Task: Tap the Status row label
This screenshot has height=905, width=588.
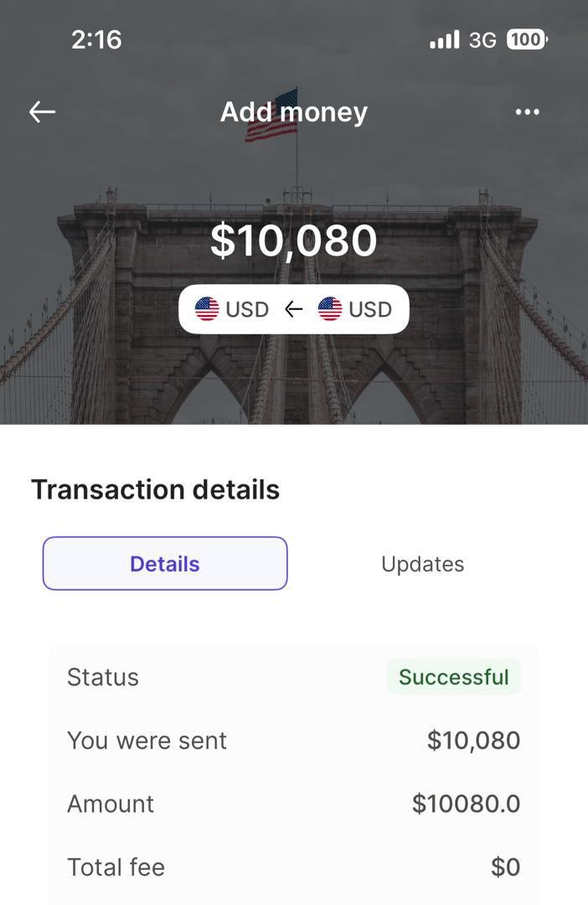Action: 103,677
